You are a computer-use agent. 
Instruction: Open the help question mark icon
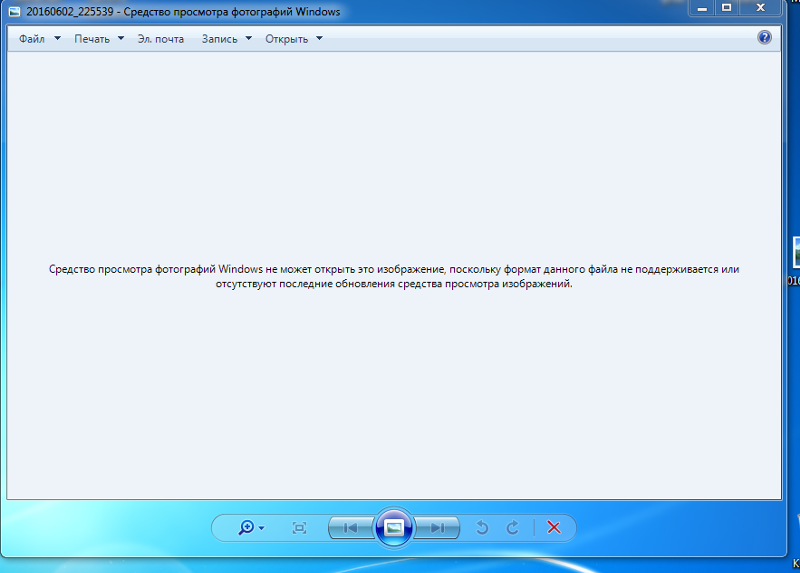click(x=764, y=37)
